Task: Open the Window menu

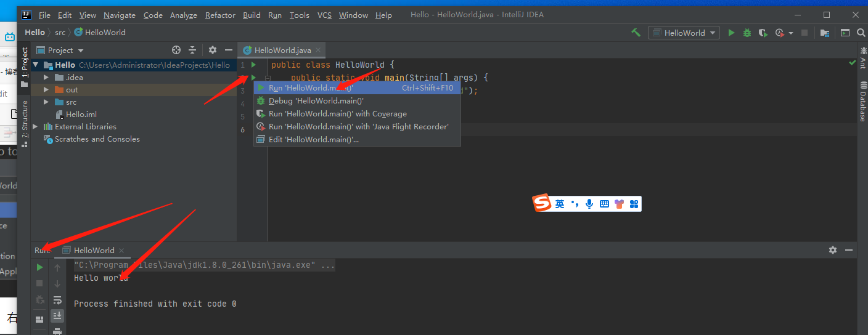Action: pos(353,15)
